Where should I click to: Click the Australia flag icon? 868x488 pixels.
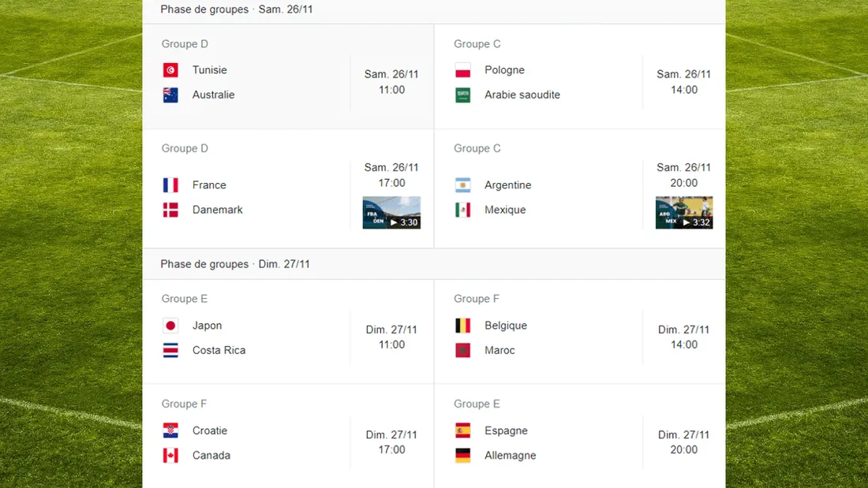coord(170,95)
